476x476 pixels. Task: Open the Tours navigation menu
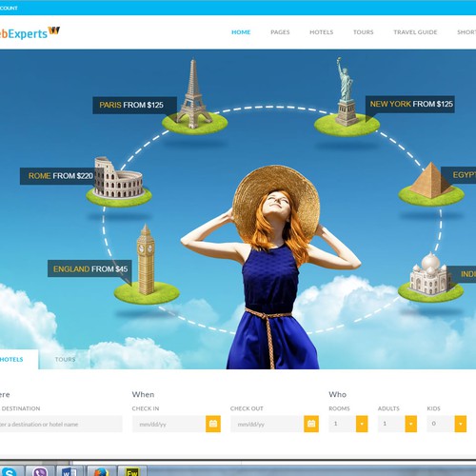click(364, 32)
